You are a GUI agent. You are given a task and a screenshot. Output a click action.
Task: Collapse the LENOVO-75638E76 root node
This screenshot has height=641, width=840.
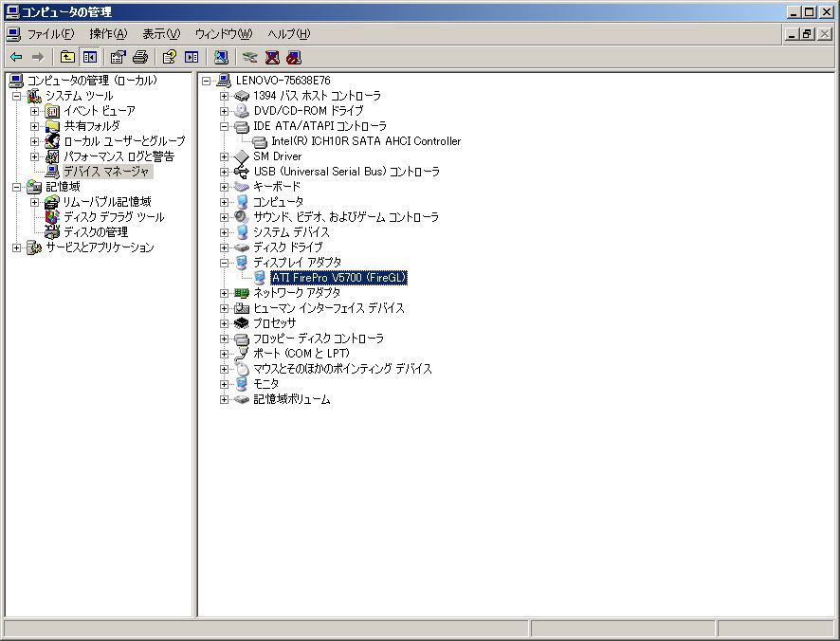pyautogui.click(x=207, y=81)
